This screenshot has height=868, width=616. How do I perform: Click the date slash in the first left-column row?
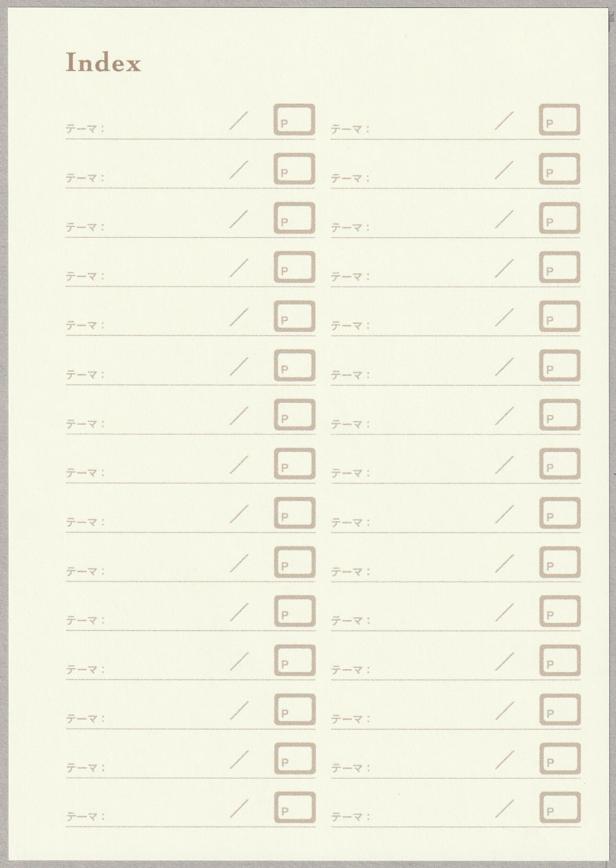(239, 120)
